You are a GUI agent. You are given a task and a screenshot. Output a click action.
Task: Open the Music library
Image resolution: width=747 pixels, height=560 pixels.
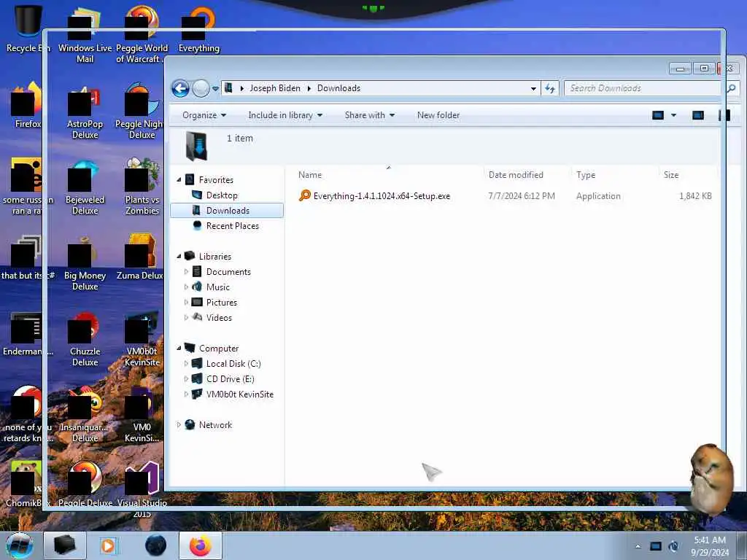pyautogui.click(x=217, y=287)
